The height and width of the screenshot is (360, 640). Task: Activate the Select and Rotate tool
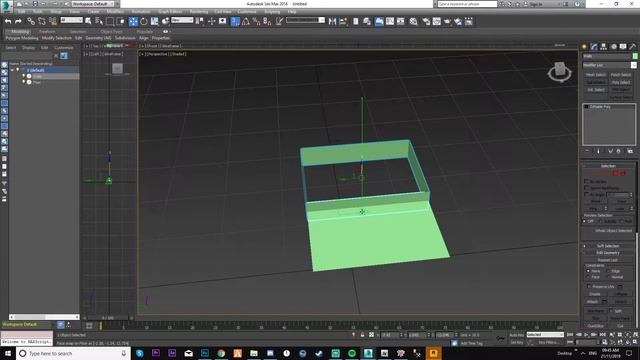pyautogui.click(x=144, y=21)
